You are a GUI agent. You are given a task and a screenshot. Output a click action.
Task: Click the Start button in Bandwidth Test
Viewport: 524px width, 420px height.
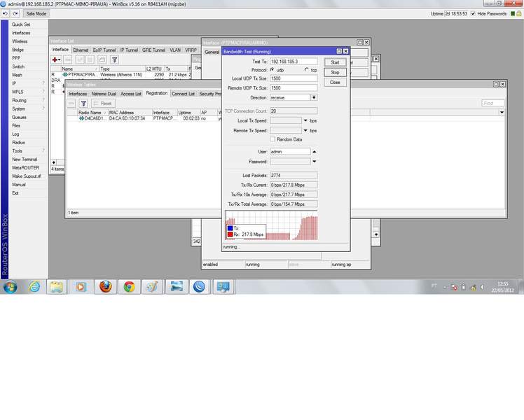(335, 62)
